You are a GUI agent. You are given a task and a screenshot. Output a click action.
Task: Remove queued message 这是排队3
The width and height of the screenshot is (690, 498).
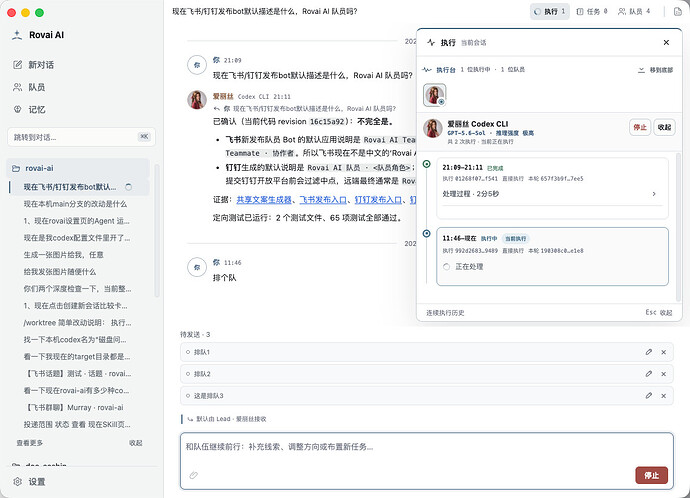coord(664,395)
